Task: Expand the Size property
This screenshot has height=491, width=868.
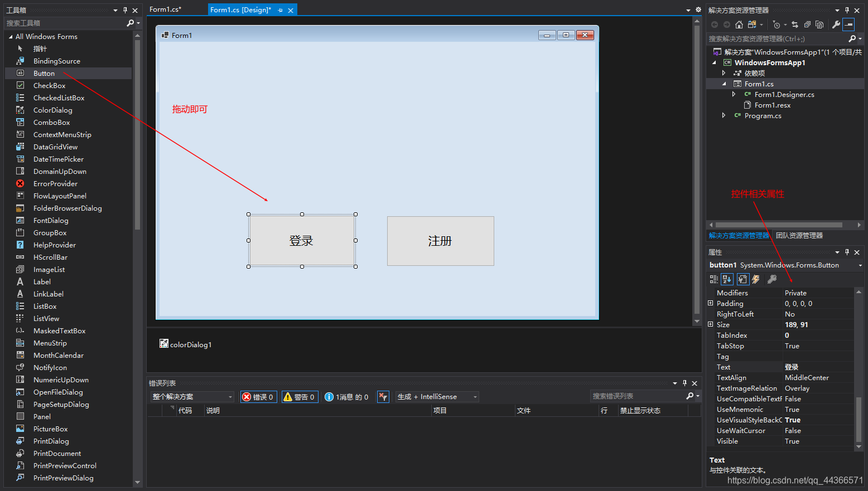Action: coord(710,324)
